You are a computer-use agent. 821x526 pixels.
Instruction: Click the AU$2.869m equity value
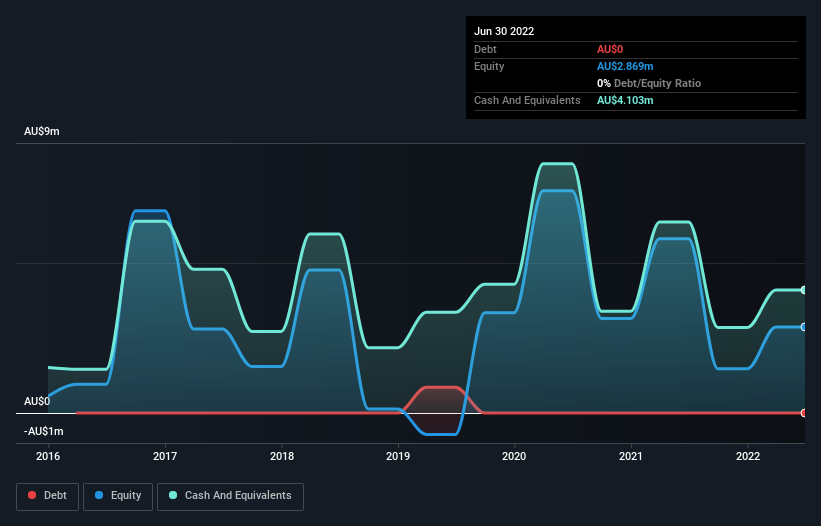[625, 66]
